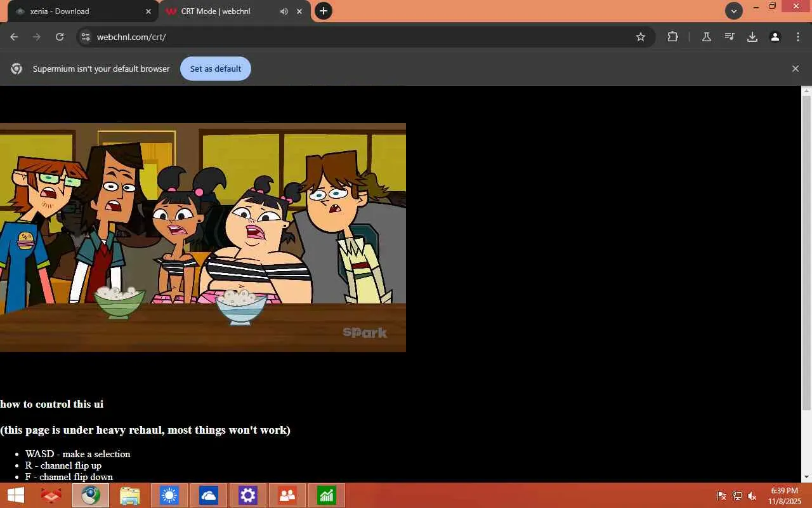812x508 pixels.
Task: Open the red fox app in taskbar
Action: (51, 495)
